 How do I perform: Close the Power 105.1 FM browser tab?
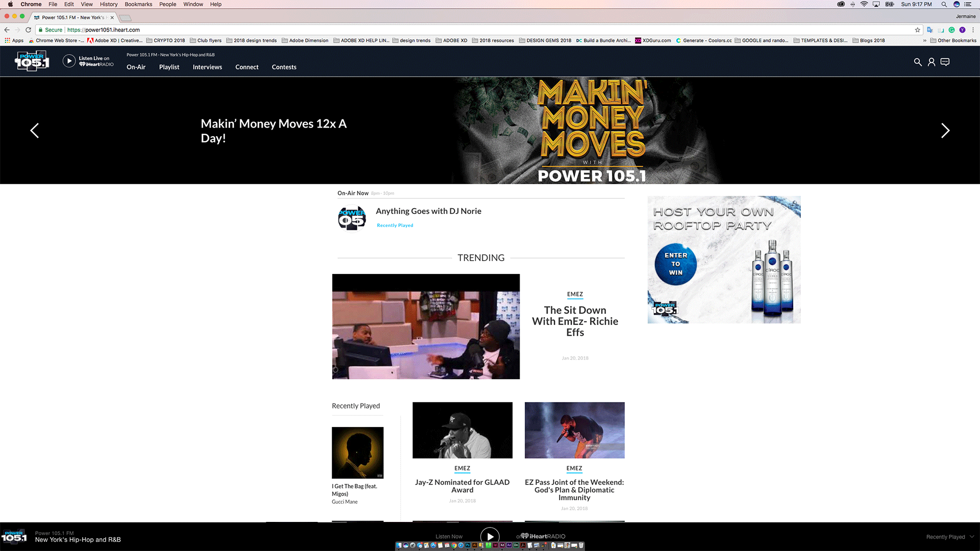tap(112, 17)
